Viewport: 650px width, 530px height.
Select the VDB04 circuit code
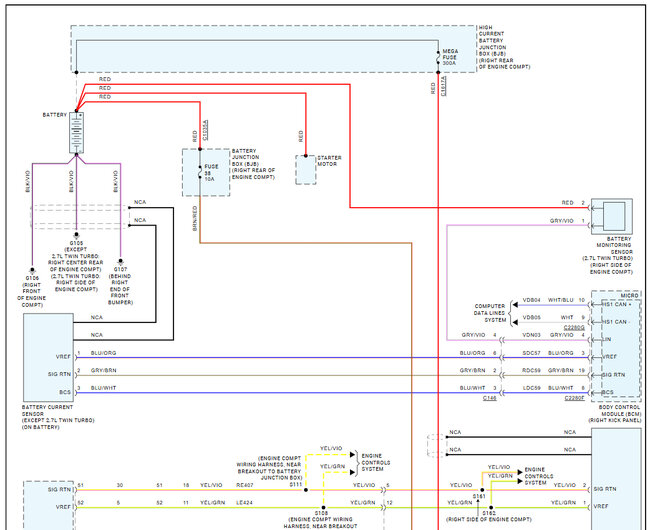[531, 300]
